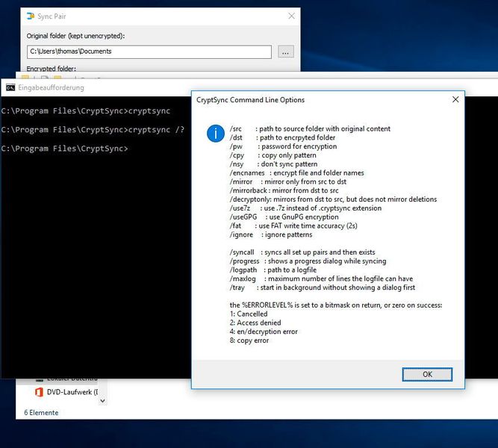498x448 pixels.
Task: Click the '/encnames' option line
Action: point(296,172)
